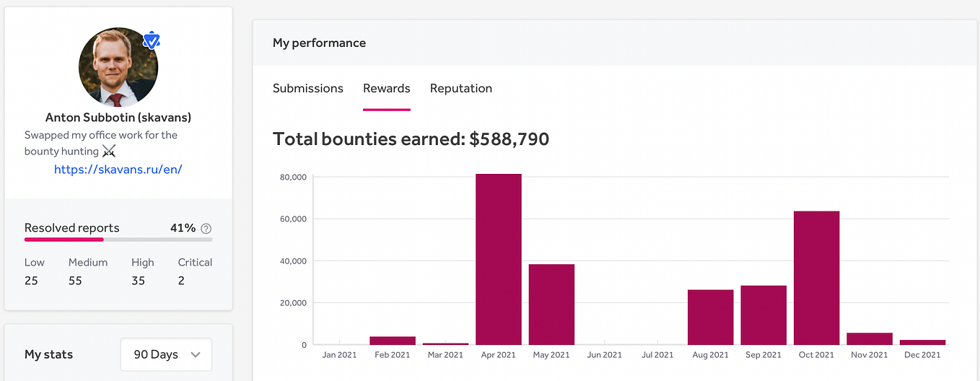Screen dimensions: 980x381
Task: Open the skavans.ru website link
Action: [x=118, y=170]
